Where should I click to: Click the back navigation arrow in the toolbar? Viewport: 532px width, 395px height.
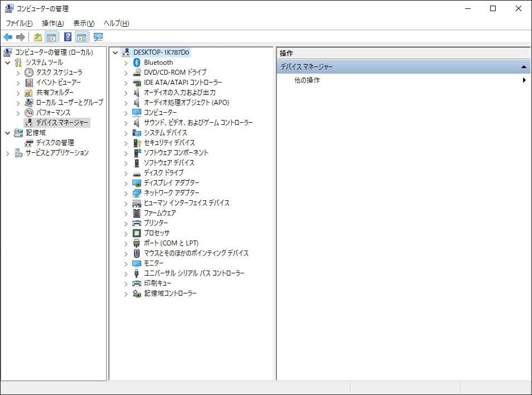7,37
